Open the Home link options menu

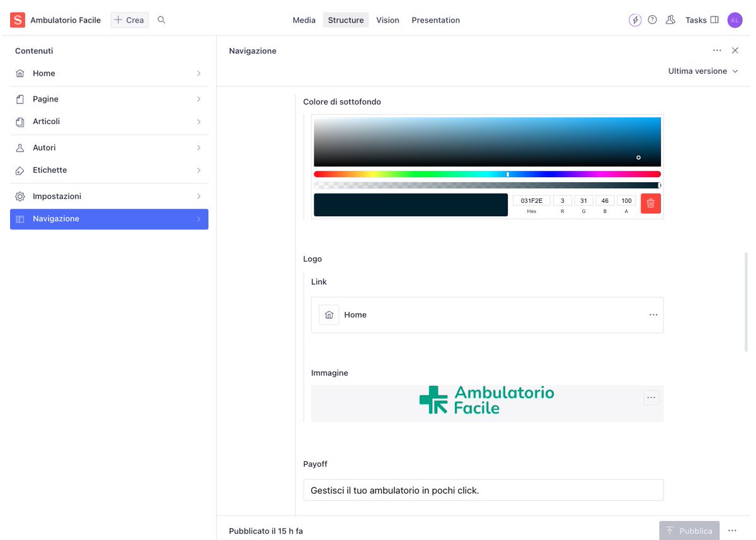click(653, 314)
